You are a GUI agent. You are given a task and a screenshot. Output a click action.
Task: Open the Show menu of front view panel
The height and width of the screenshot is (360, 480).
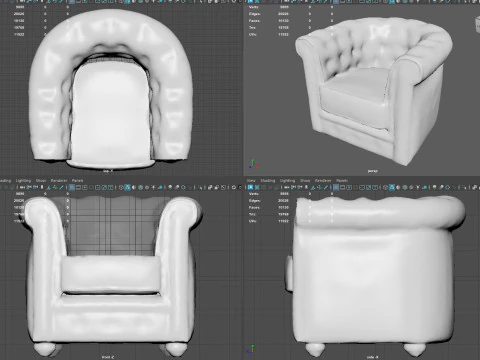click(41, 180)
